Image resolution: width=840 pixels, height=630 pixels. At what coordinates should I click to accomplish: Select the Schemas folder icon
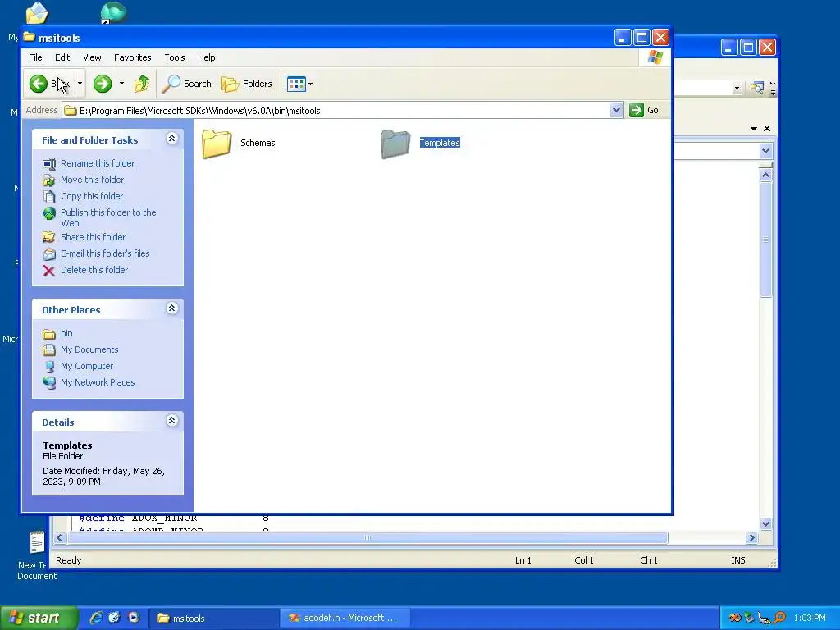(217, 144)
